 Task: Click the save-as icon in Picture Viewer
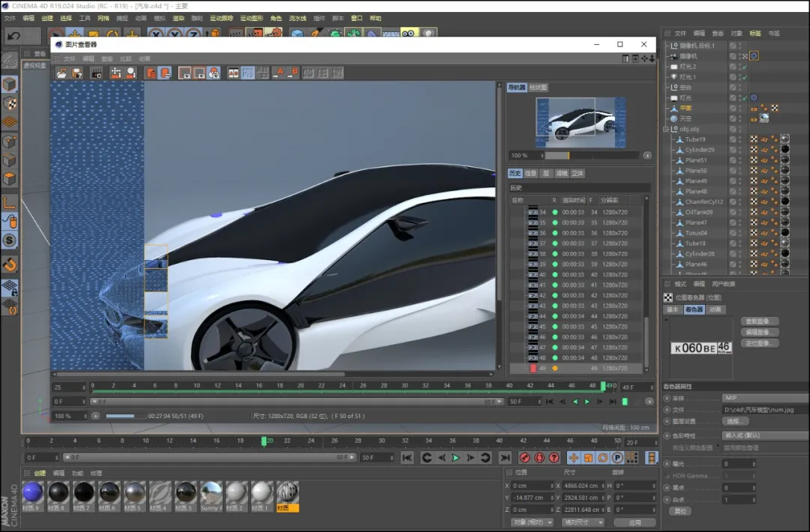[77, 73]
